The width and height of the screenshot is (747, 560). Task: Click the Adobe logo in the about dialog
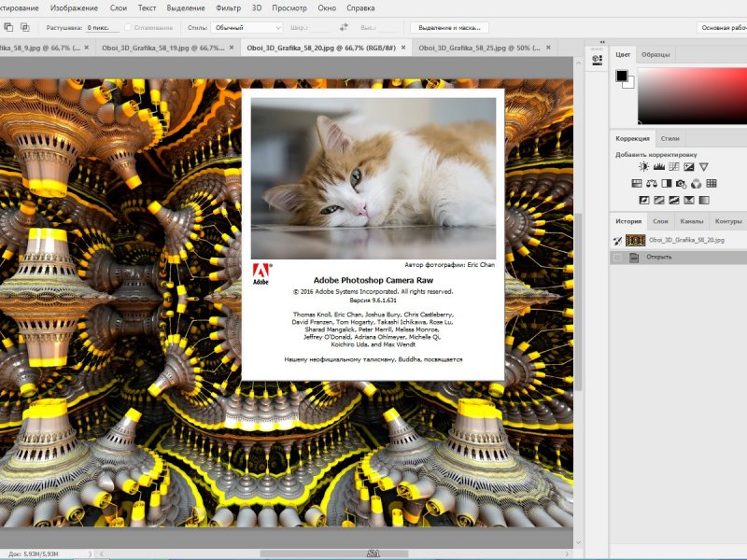pos(261,273)
